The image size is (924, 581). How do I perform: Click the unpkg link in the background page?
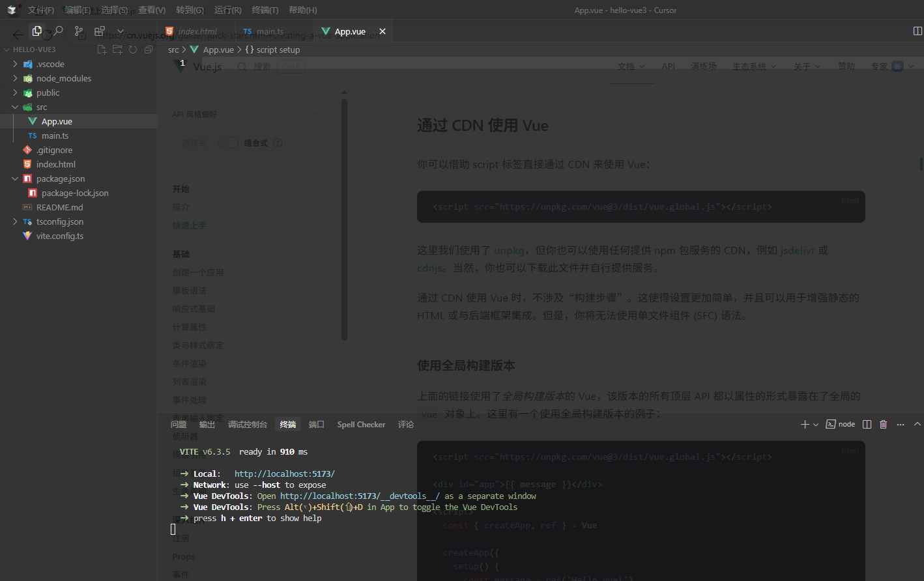[509, 250]
